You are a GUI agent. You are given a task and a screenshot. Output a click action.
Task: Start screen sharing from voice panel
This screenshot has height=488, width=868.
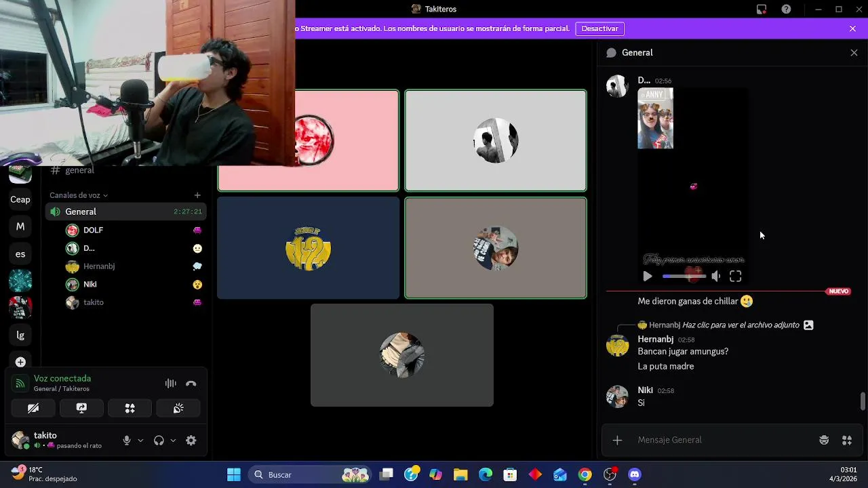(81, 408)
